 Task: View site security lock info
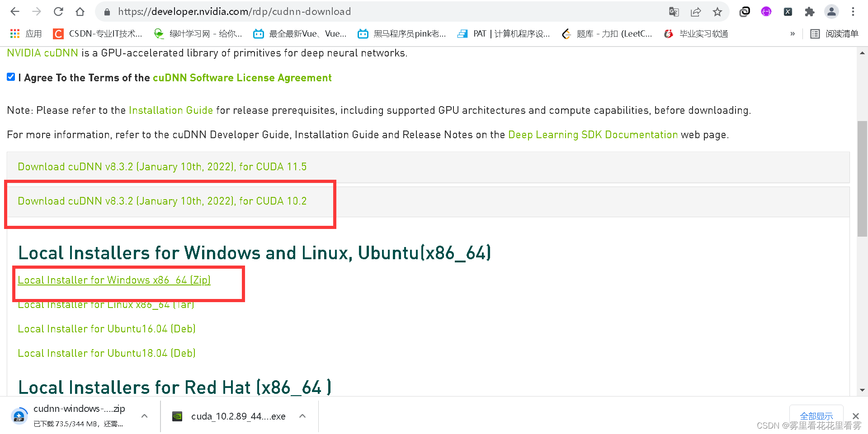coord(107,12)
